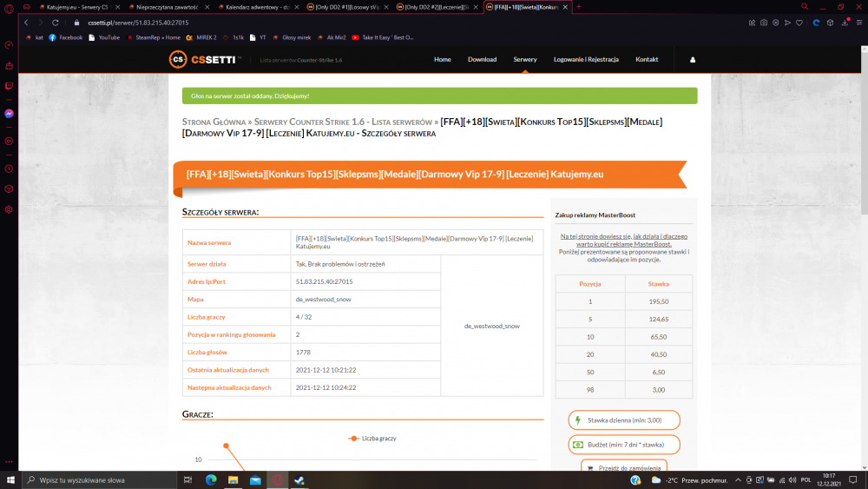
Task: Show hidden tray icons chevron
Action: (x=738, y=480)
